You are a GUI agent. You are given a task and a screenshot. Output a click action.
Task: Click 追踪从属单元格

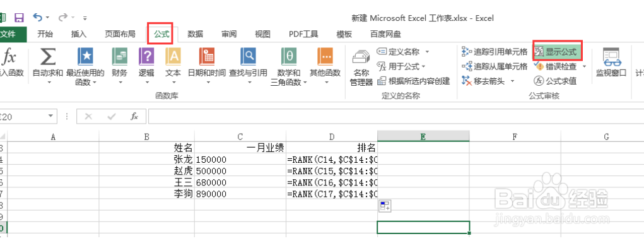coord(495,66)
